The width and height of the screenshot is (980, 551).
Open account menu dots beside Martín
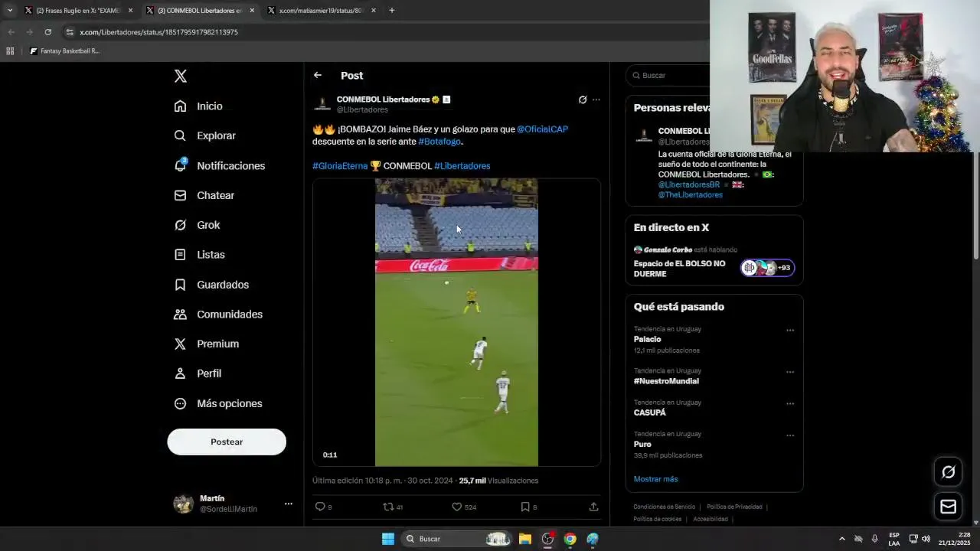289,504
